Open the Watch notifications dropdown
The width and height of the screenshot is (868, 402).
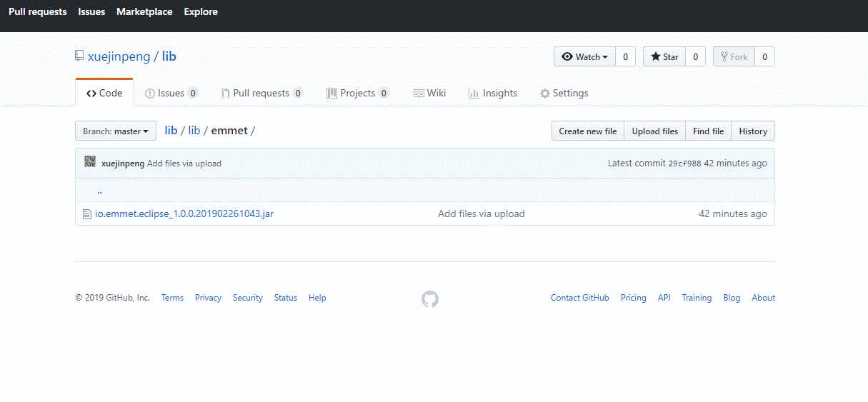584,57
